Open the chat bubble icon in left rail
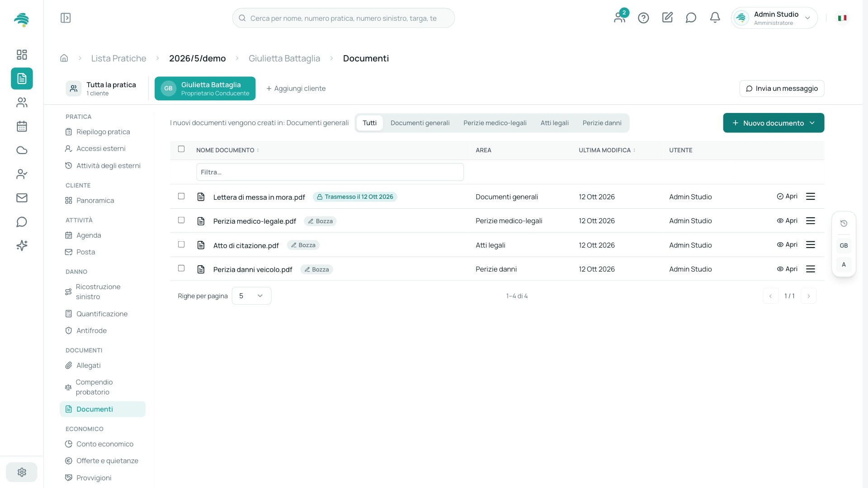Screen dimensions: 868x488 click(x=22, y=222)
